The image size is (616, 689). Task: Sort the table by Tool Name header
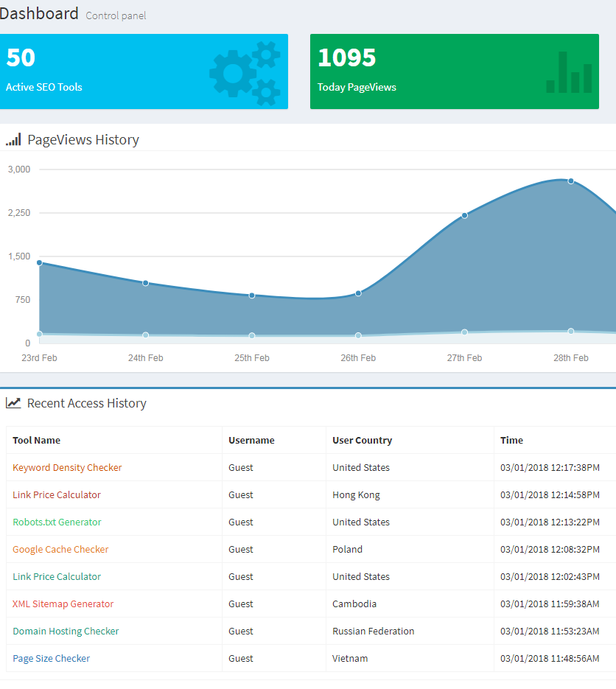36,440
